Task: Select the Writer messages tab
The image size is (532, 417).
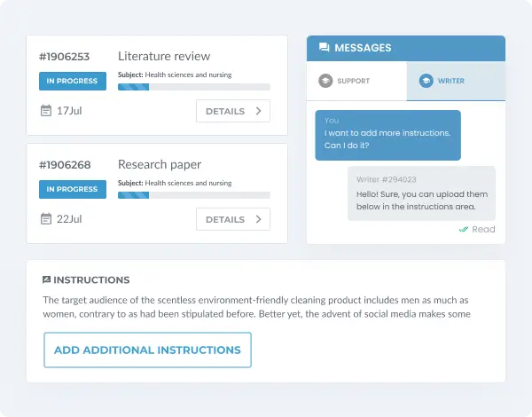Action: point(456,81)
